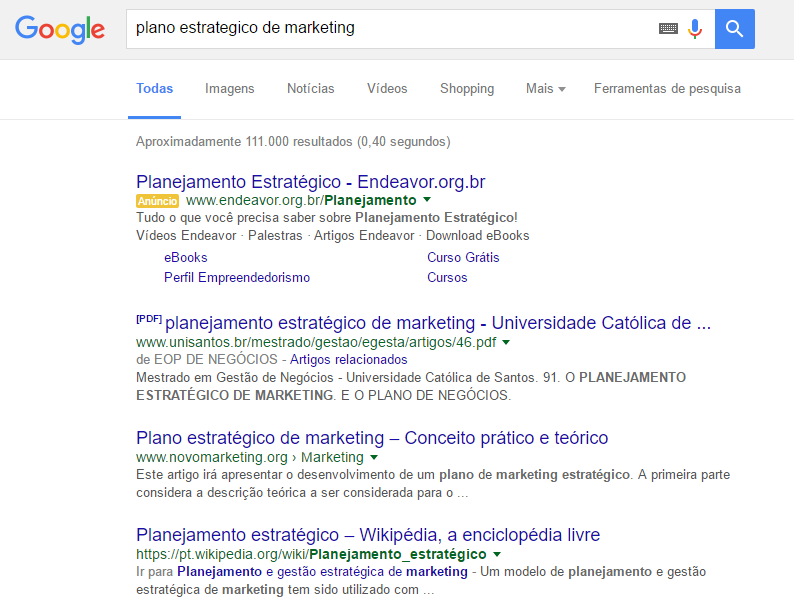Expand arrow beside unisantos.br URL
The image size is (794, 612).
(x=506, y=342)
